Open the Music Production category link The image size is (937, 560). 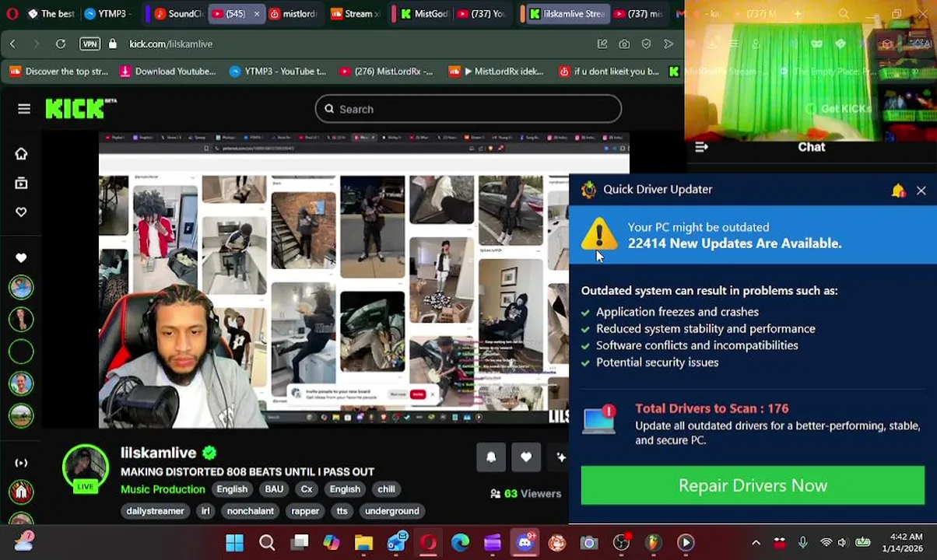point(163,489)
